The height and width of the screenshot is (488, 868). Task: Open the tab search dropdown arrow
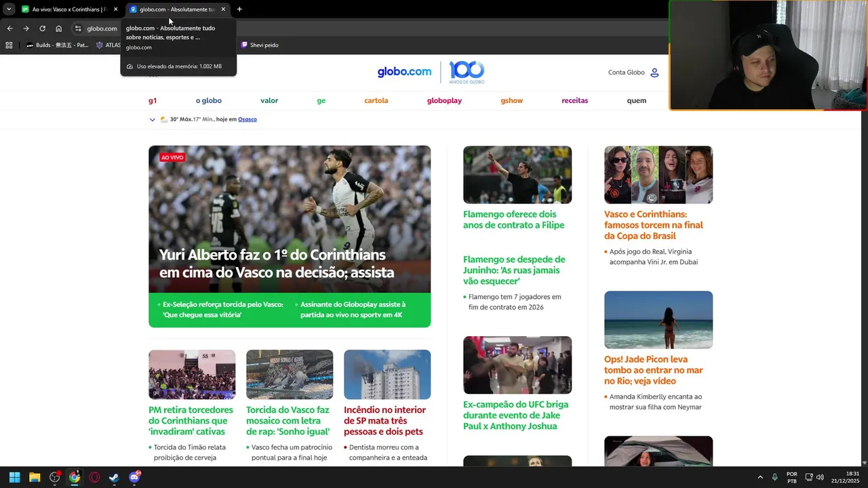9,9
